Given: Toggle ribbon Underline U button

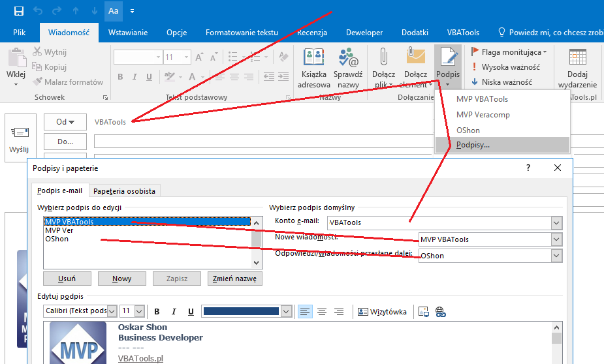Looking at the screenshot, I should (x=149, y=77).
